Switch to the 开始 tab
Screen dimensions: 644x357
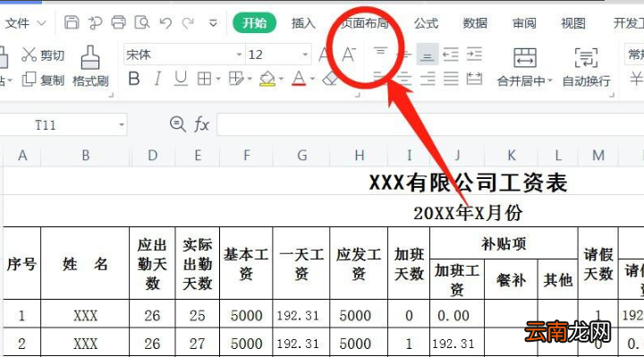coord(254,23)
